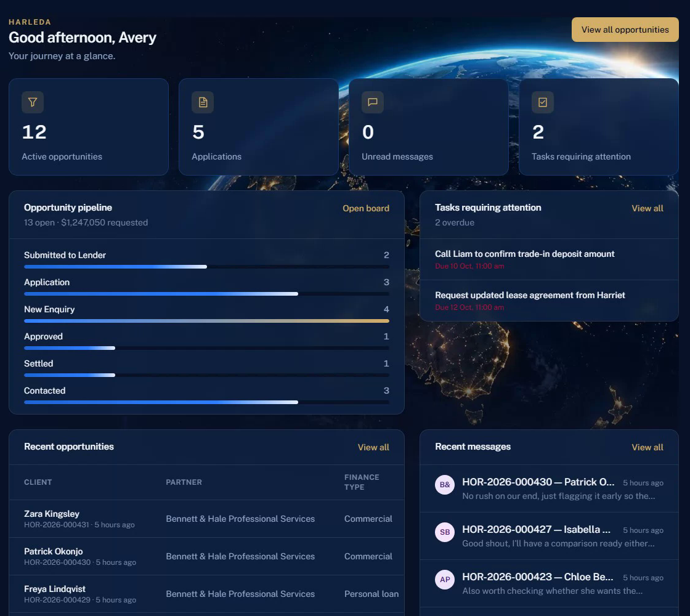Open message HOR-2026-000427 — Isabella ...
Image resolution: width=690 pixels, height=616 pixels.
(x=549, y=536)
